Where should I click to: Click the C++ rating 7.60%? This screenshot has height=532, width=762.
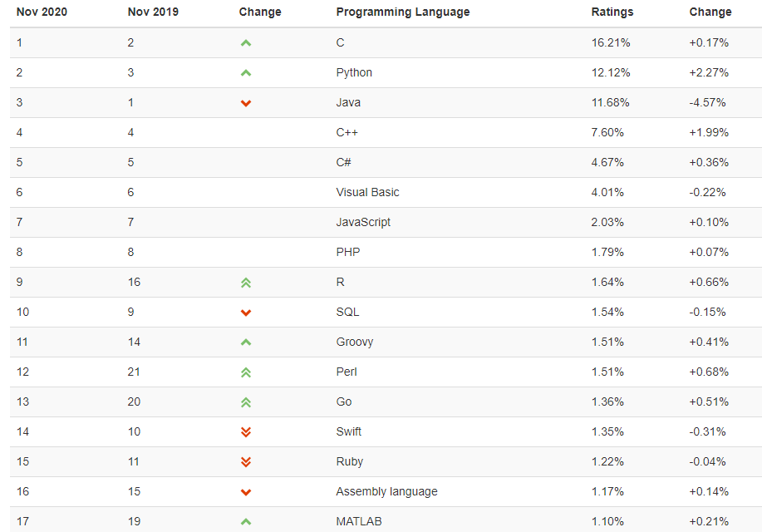coord(607,132)
